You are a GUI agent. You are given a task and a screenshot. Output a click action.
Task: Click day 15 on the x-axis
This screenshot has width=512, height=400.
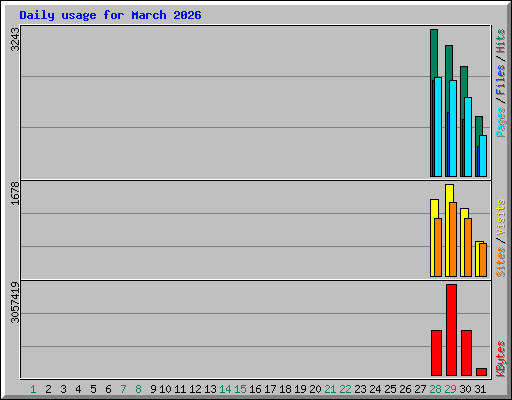pyautogui.click(x=240, y=389)
